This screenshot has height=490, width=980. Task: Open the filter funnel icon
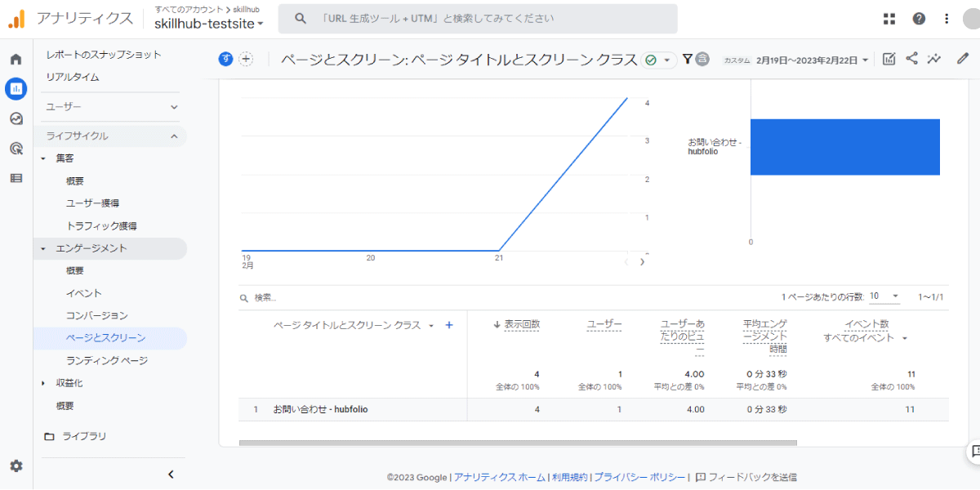(687, 59)
